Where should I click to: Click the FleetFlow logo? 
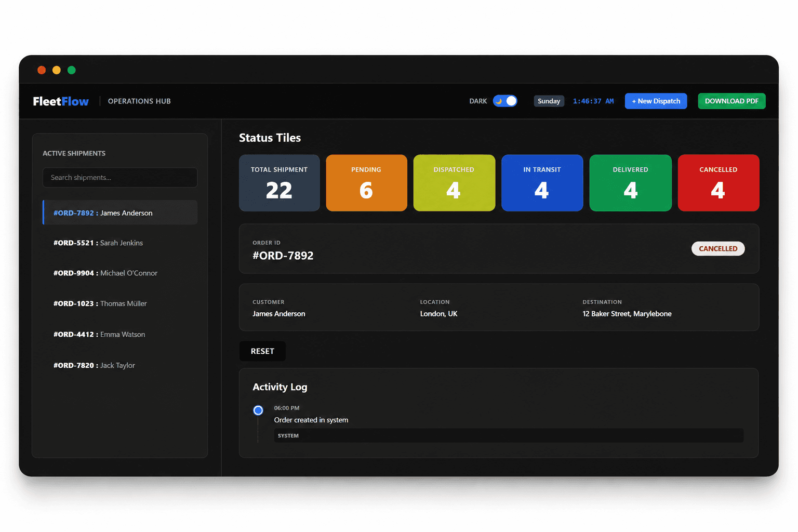coord(61,101)
